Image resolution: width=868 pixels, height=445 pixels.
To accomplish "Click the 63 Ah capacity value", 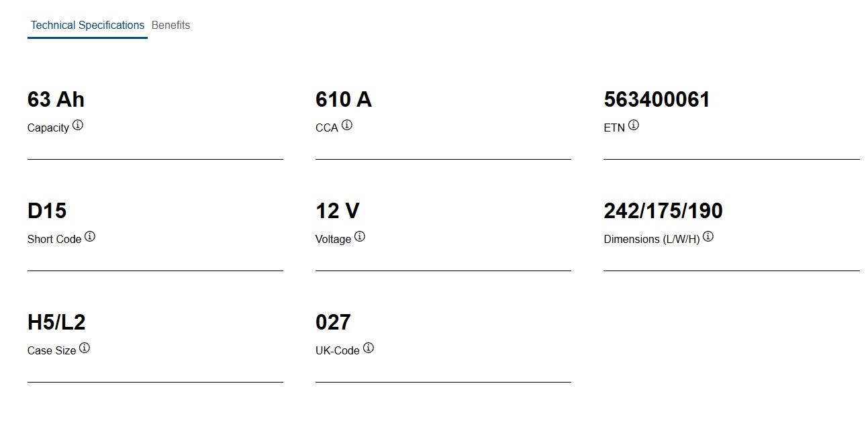I will point(56,100).
